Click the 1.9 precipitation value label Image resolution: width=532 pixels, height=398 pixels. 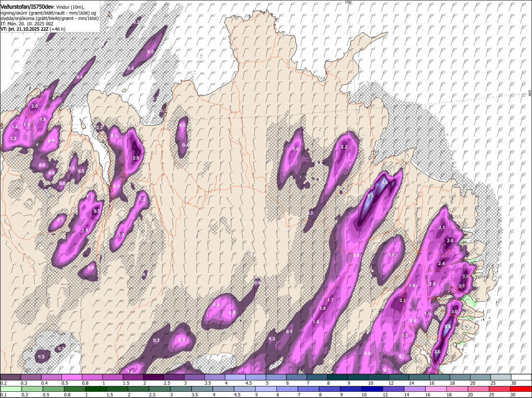[85, 230]
